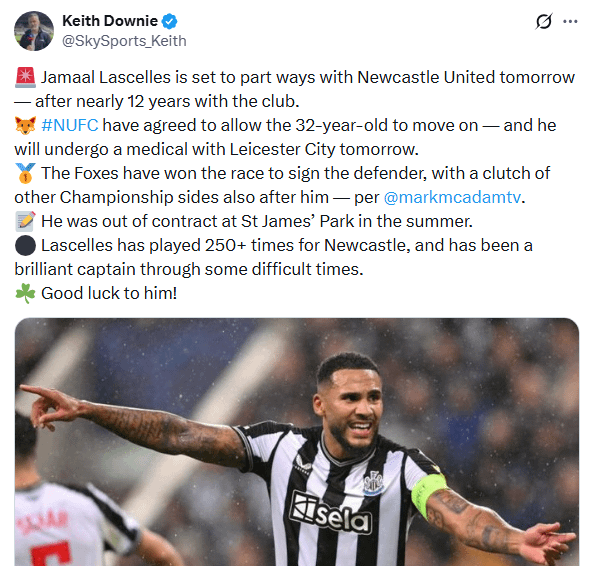
Task: Open the attached Lascelles match photo
Action: pos(297,442)
